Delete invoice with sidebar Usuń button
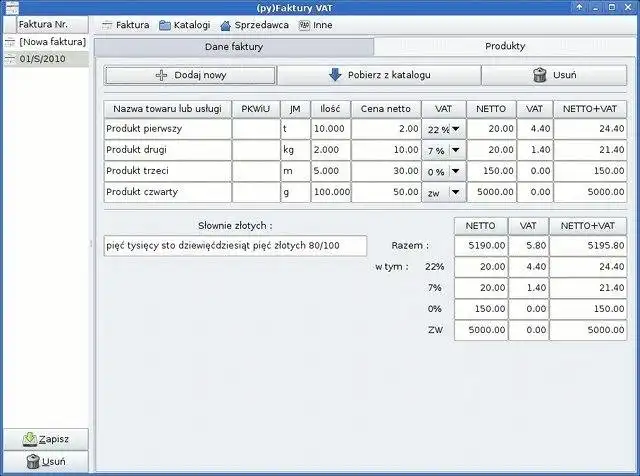640x476 pixels. (46, 462)
